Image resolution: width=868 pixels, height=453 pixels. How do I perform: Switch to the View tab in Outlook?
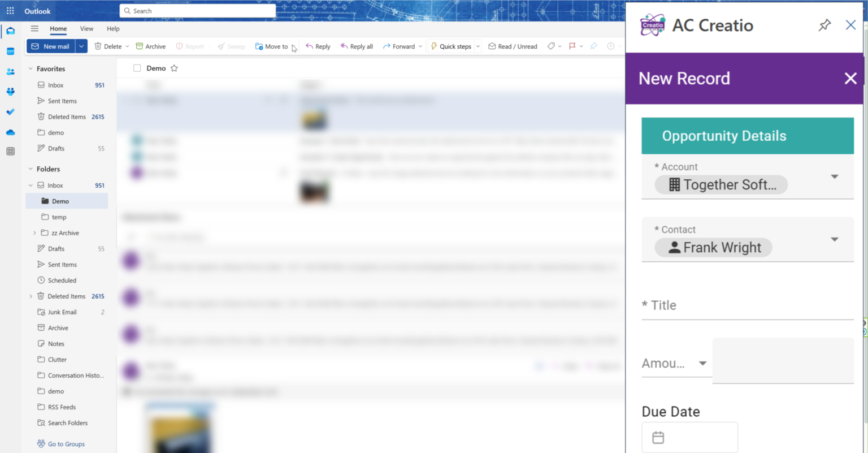click(86, 29)
